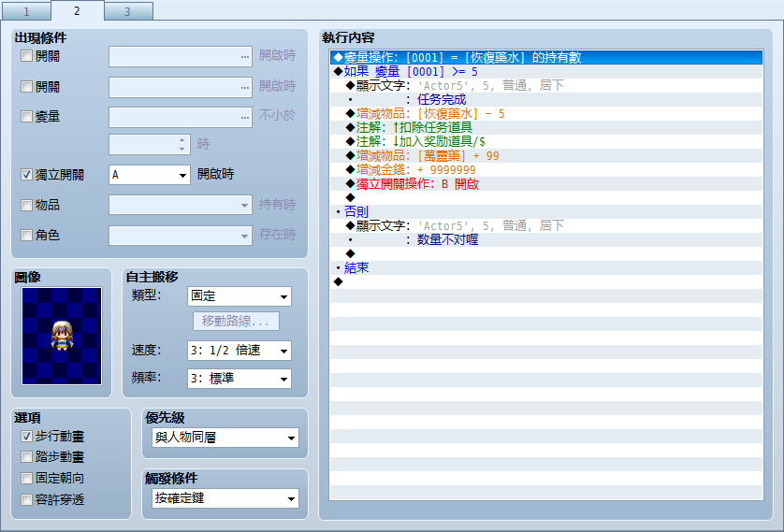784x532 pixels.
Task: Open the 優先級 priority dropdown
Action: click(225, 438)
